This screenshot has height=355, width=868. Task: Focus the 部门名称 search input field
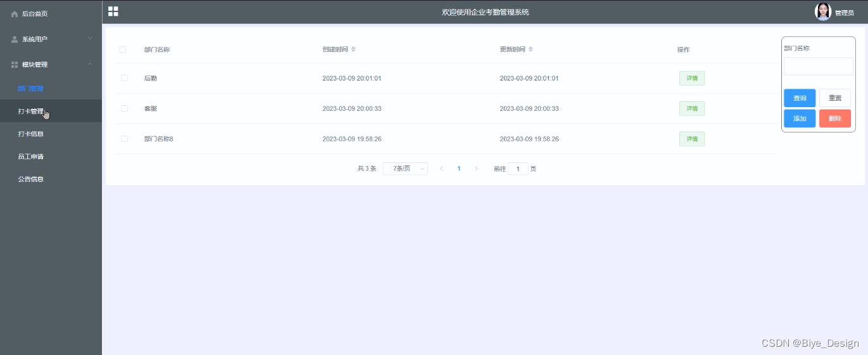pyautogui.click(x=819, y=66)
